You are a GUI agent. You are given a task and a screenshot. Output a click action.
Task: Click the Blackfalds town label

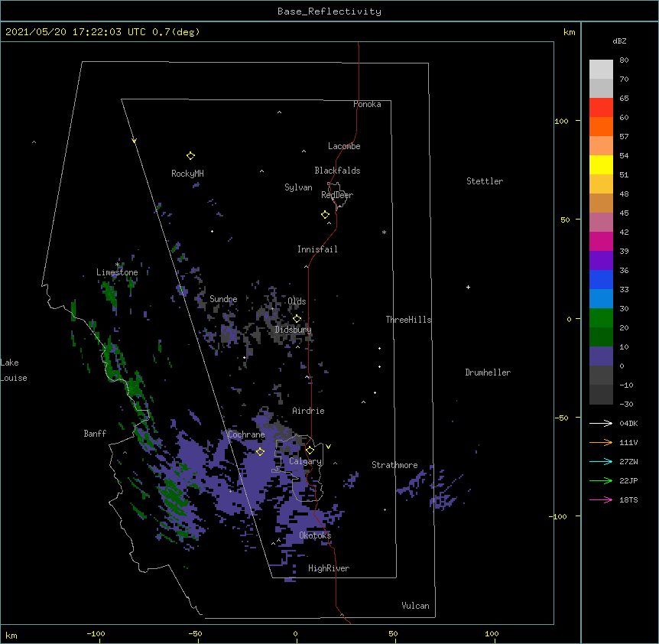click(337, 171)
